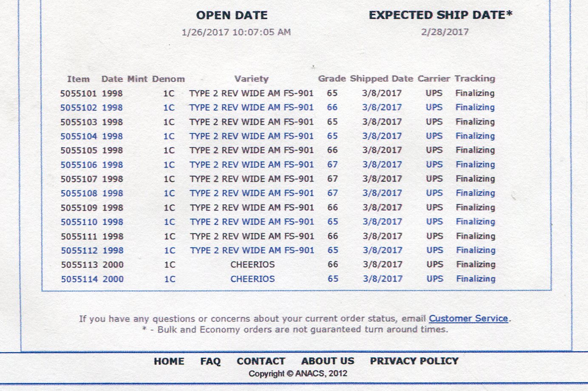Open the CONTACT footer link
The width and height of the screenshot is (588, 391).
click(x=261, y=361)
